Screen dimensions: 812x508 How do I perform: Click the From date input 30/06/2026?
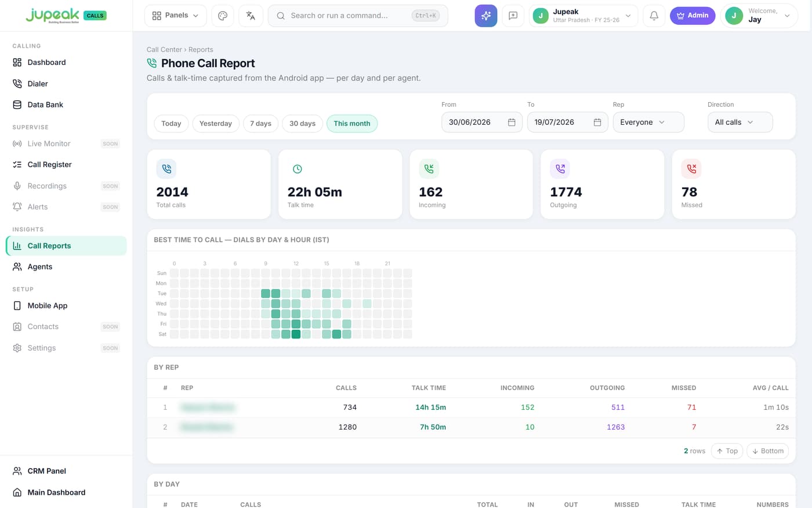pyautogui.click(x=482, y=123)
